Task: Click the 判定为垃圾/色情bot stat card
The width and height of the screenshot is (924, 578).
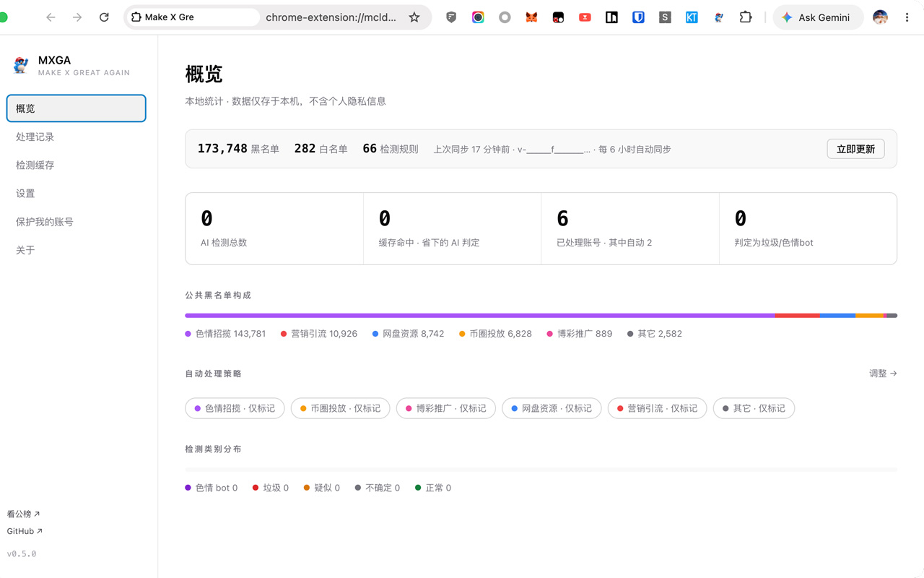Action: (x=808, y=228)
